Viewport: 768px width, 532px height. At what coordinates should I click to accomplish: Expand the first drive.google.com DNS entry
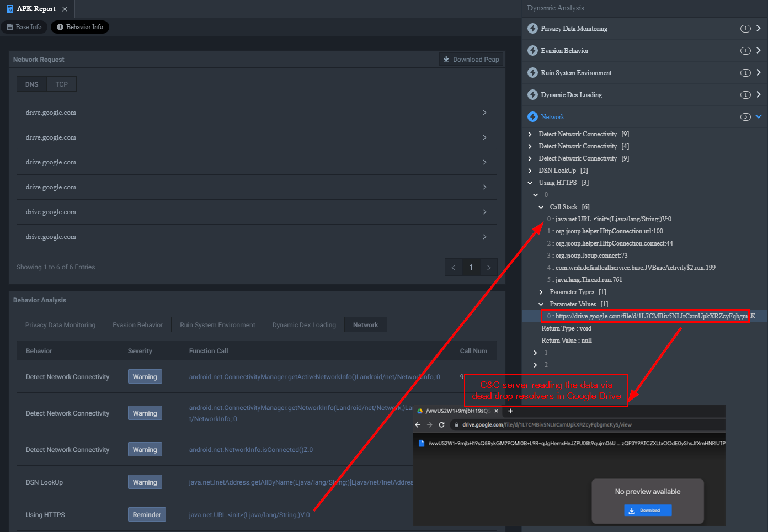[257, 113]
